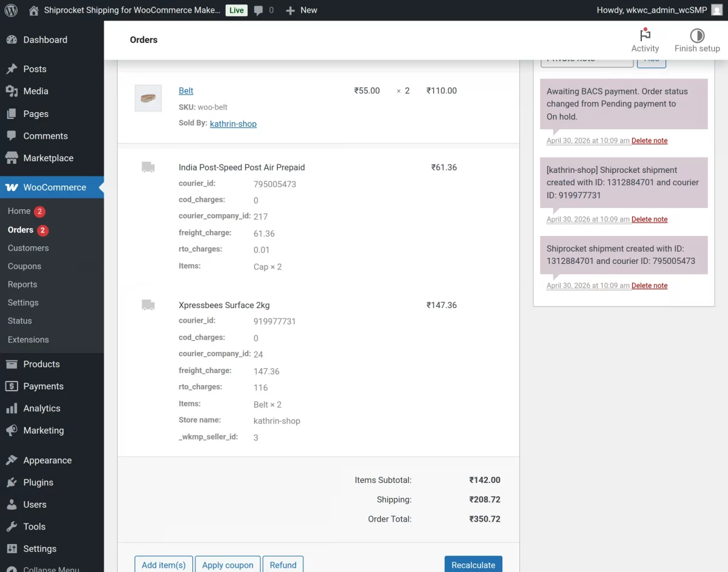Delete the [kathrin-shop] Shiprocket shipment note
Viewport: 728px width, 572px height.
pyautogui.click(x=649, y=220)
